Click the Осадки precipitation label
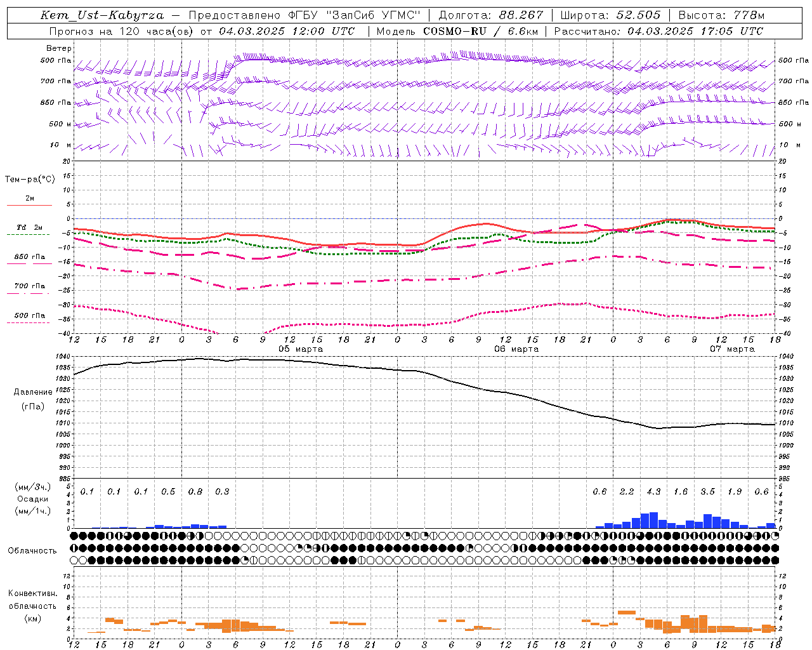Image resolution: width=812 pixels, height=650 pixels. tap(32, 499)
